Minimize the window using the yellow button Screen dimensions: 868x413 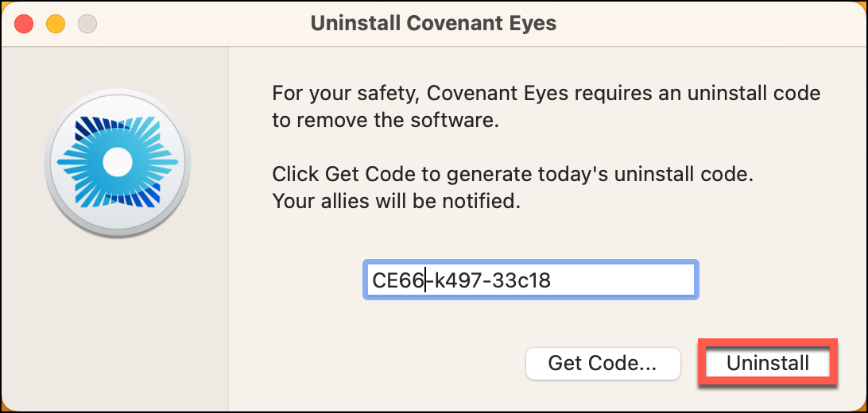click(x=56, y=24)
